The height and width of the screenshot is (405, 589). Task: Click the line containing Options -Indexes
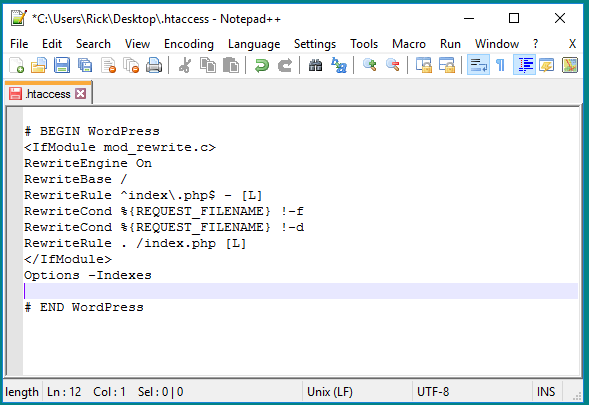pos(301,275)
